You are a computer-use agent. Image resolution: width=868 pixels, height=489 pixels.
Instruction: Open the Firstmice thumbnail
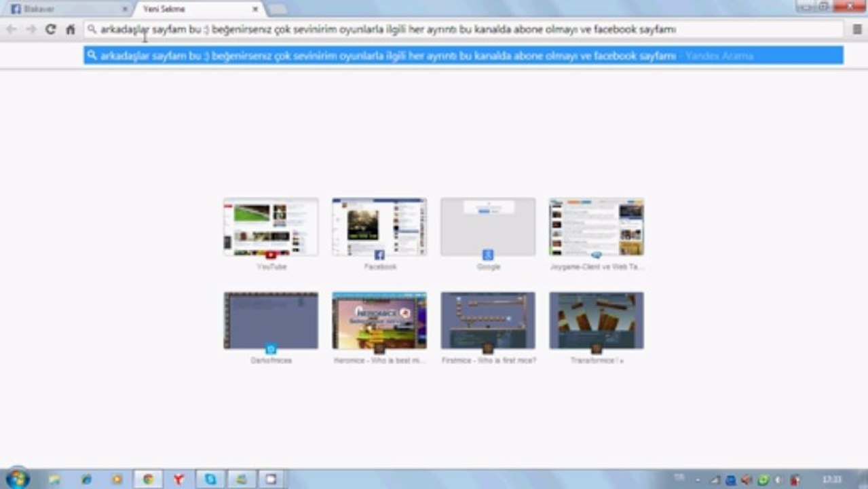pyautogui.click(x=488, y=321)
